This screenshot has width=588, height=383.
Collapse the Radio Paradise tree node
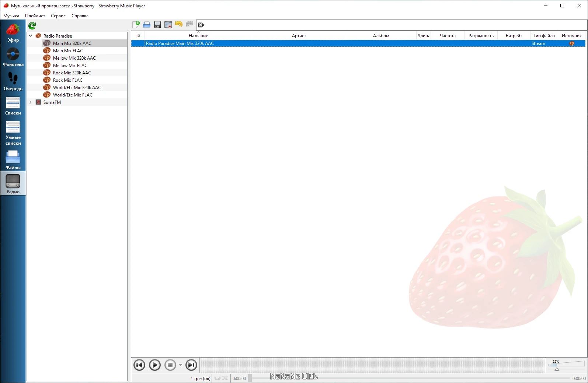[31, 36]
